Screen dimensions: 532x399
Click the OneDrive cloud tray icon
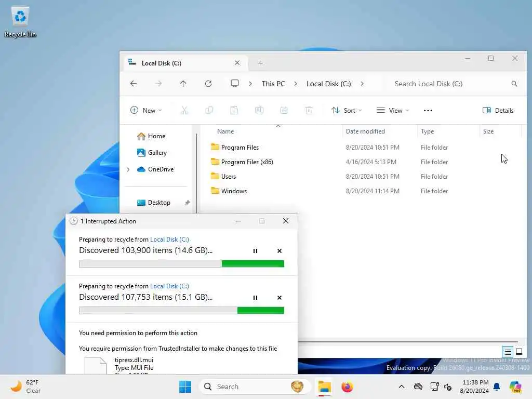[x=418, y=387]
